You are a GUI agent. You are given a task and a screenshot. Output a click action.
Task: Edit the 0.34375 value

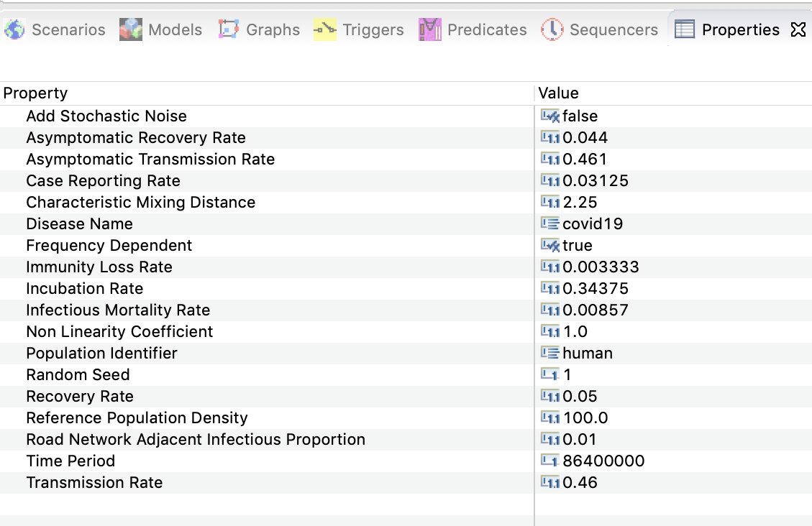pos(595,289)
